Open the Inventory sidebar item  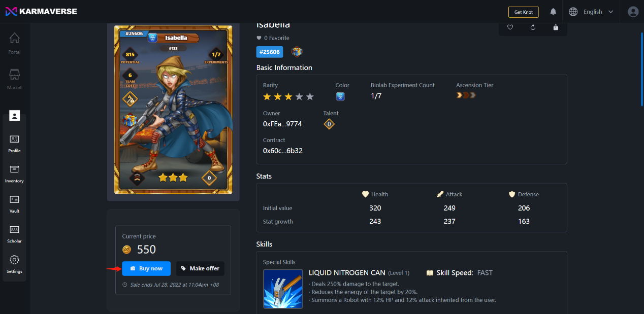coord(14,173)
